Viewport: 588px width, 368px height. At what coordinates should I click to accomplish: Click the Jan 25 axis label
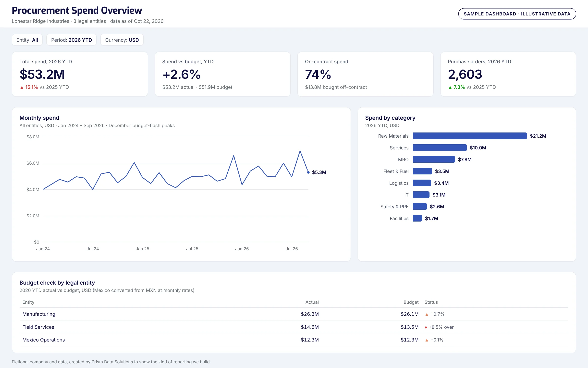143,249
